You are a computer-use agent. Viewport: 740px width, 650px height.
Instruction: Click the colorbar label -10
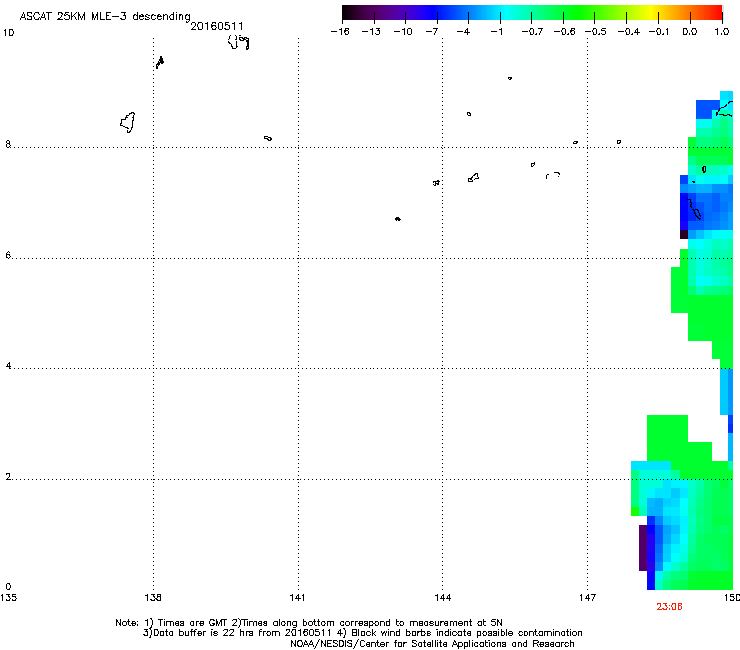[403, 32]
